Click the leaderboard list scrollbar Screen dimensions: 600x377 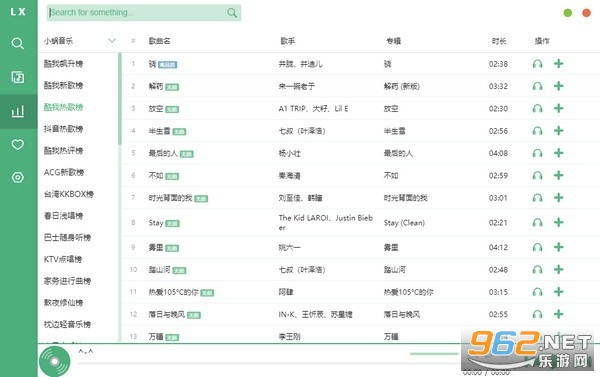point(120,100)
